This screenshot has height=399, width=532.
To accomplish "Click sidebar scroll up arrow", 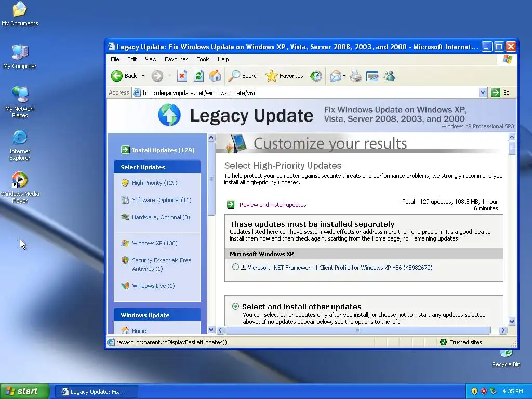I will (211, 137).
